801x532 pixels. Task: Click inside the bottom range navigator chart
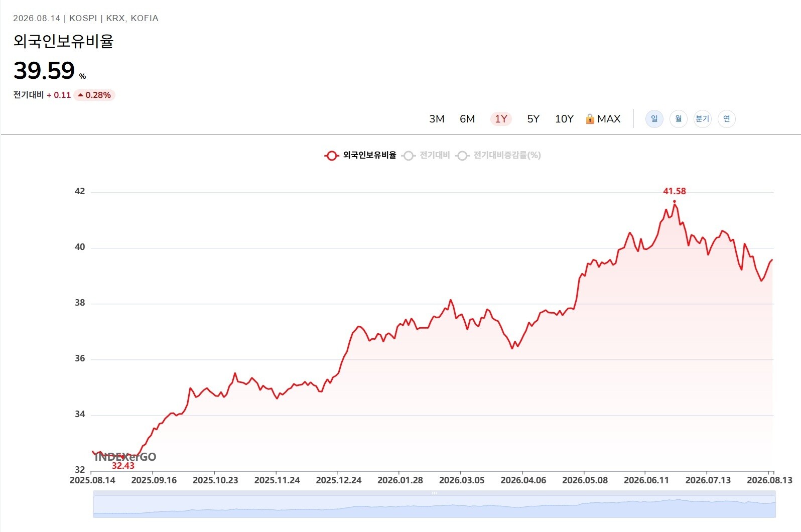tap(434, 506)
